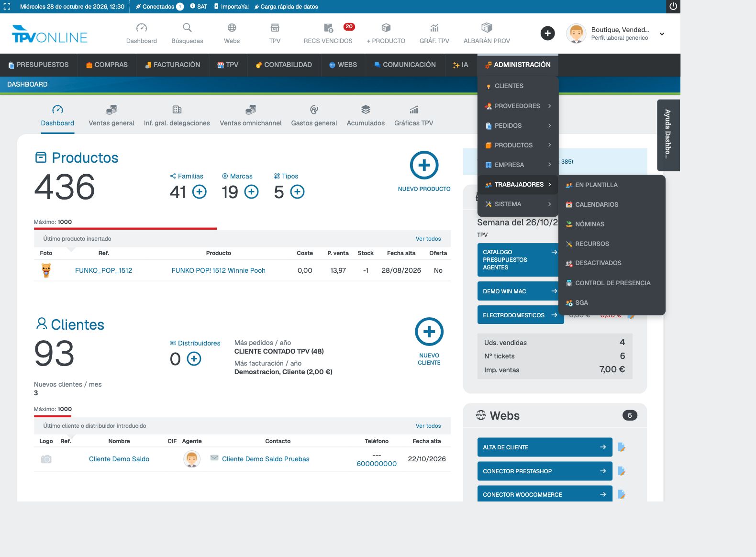Open the FUNKO_POP_1512 reference link
756x557 pixels.
click(x=103, y=270)
